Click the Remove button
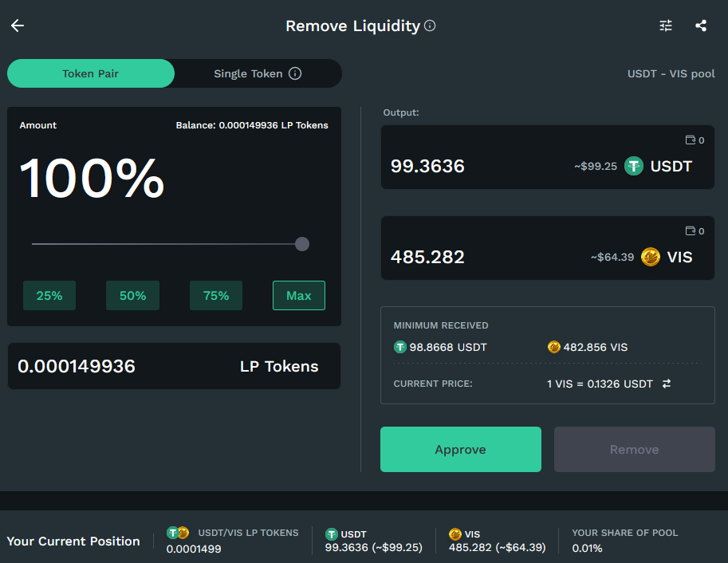 (635, 449)
